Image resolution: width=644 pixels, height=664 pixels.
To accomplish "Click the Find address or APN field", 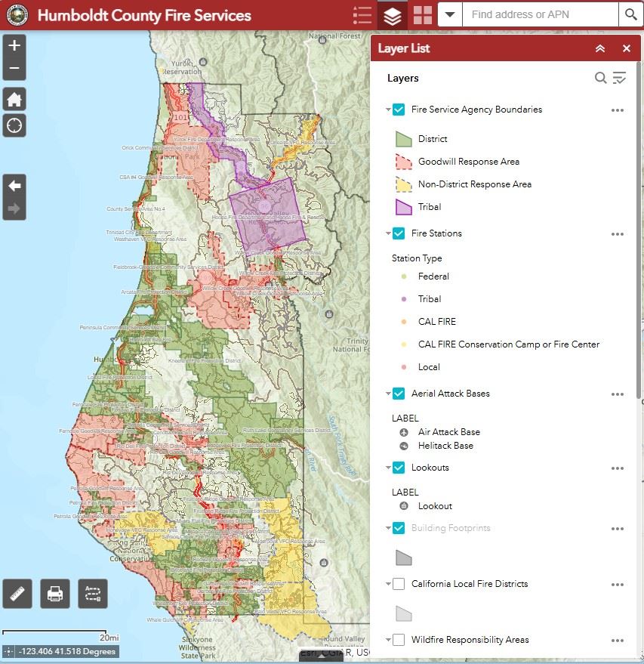I will [540, 15].
